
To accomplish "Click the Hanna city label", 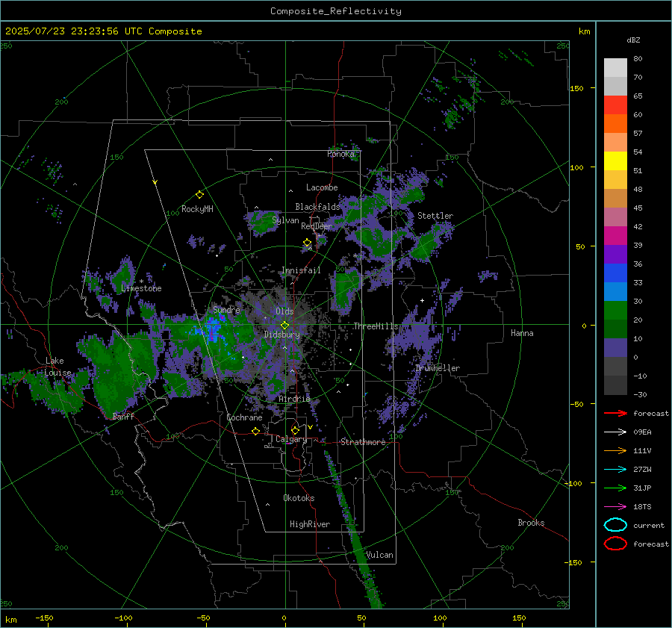I will click(522, 333).
